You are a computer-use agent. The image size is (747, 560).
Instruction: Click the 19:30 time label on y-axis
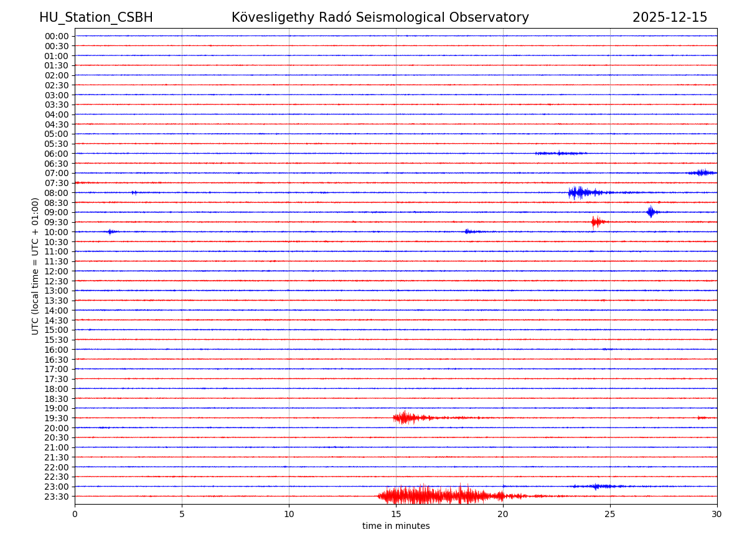tap(57, 418)
